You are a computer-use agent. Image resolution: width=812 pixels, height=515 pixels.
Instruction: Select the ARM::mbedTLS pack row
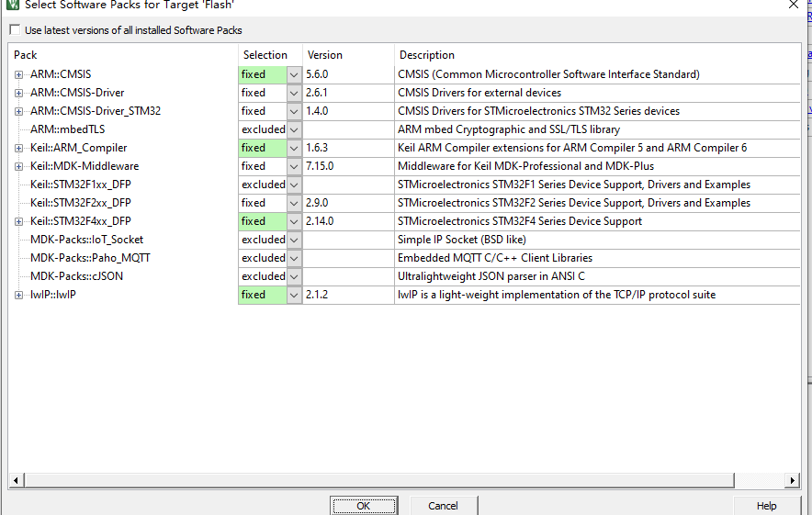pos(67,129)
